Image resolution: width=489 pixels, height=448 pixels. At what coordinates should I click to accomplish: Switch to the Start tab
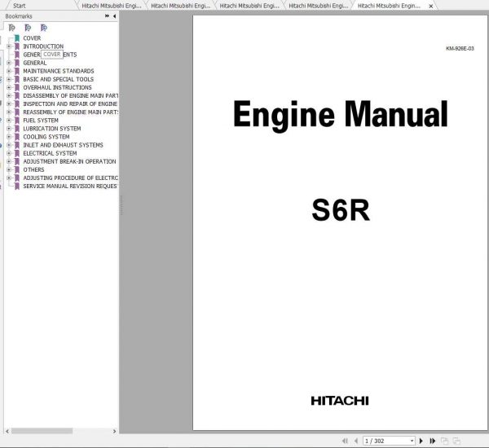coord(20,6)
